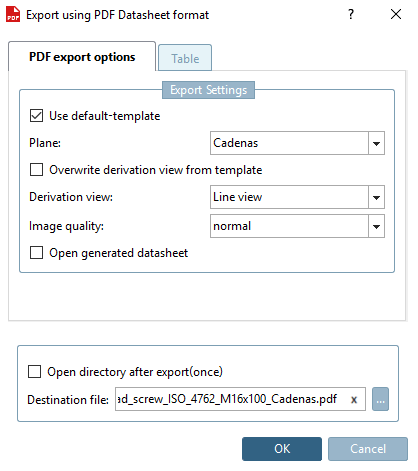Click the PDF icon in title bar
The height and width of the screenshot is (471, 418).
[x=13, y=14]
